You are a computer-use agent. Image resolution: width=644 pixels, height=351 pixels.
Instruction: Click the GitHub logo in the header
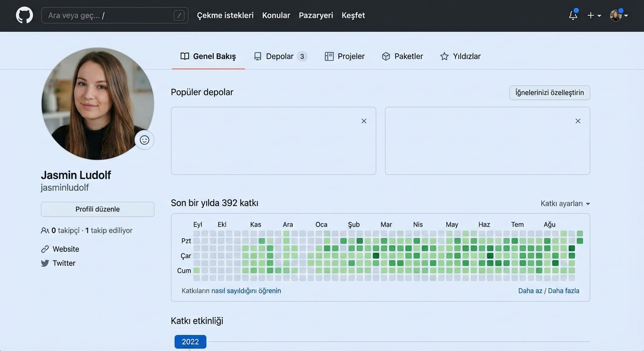[x=24, y=15]
